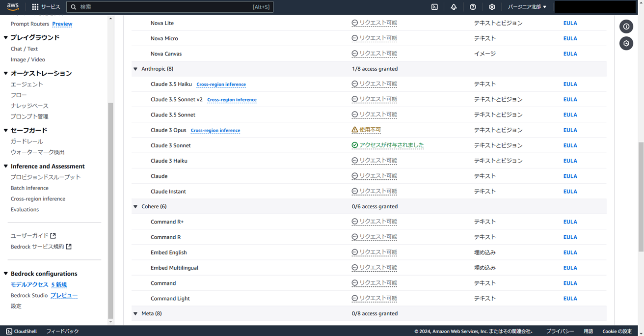The height and width of the screenshot is (336, 644).
Task: Collapse the プレイグラウンド sidebar section
Action: click(6, 37)
